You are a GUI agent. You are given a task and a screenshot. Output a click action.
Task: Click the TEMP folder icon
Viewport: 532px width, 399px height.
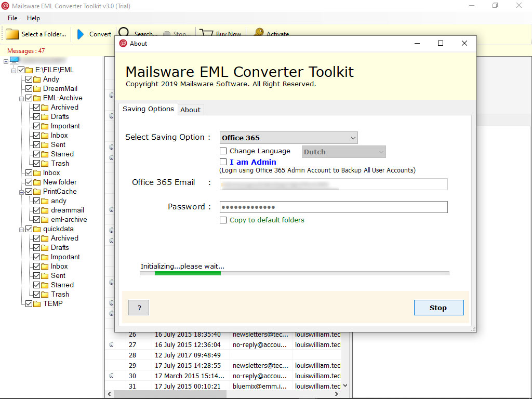37,304
